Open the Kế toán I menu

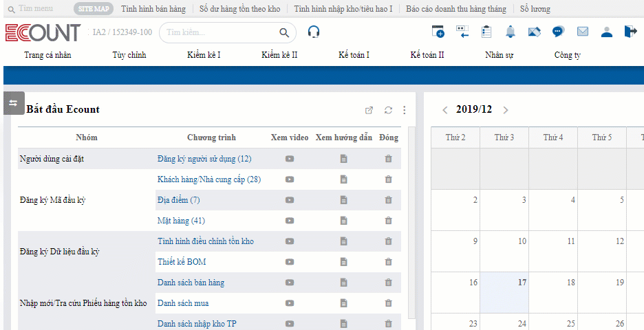coord(354,55)
